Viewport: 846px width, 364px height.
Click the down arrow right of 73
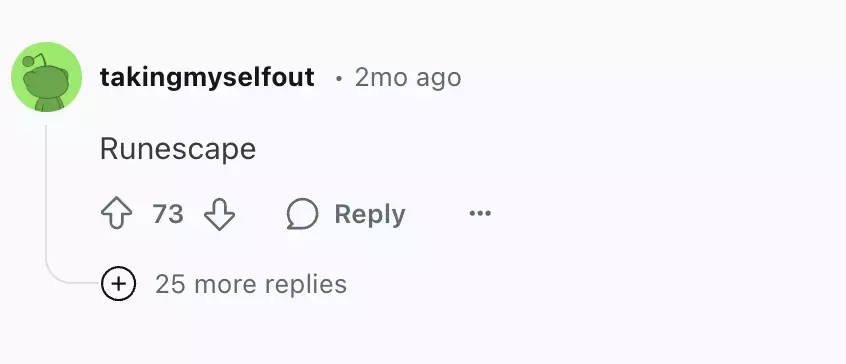[219, 214]
